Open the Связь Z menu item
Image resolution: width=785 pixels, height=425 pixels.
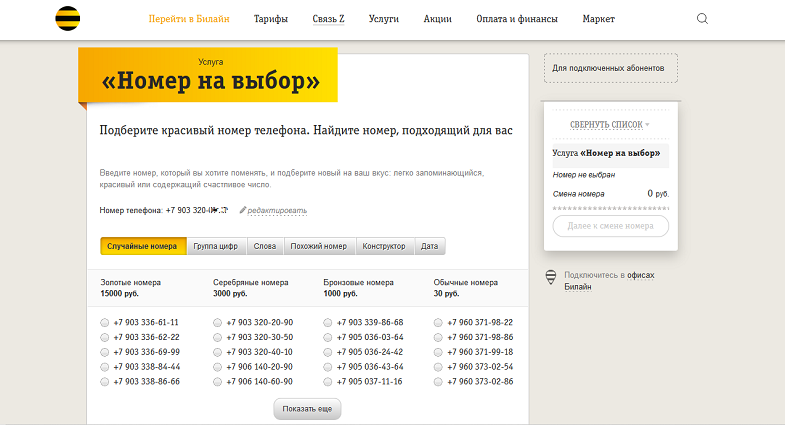coord(328,19)
